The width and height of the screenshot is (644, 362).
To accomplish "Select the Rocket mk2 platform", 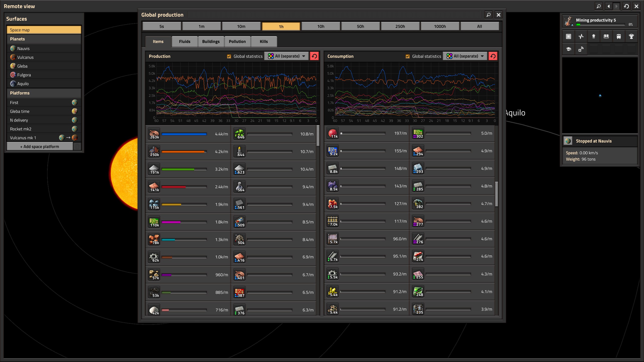I will coord(44,129).
